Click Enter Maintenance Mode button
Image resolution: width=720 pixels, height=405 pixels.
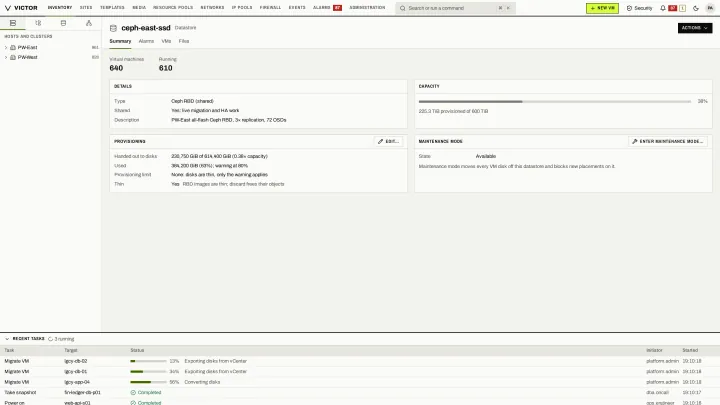tap(668, 141)
